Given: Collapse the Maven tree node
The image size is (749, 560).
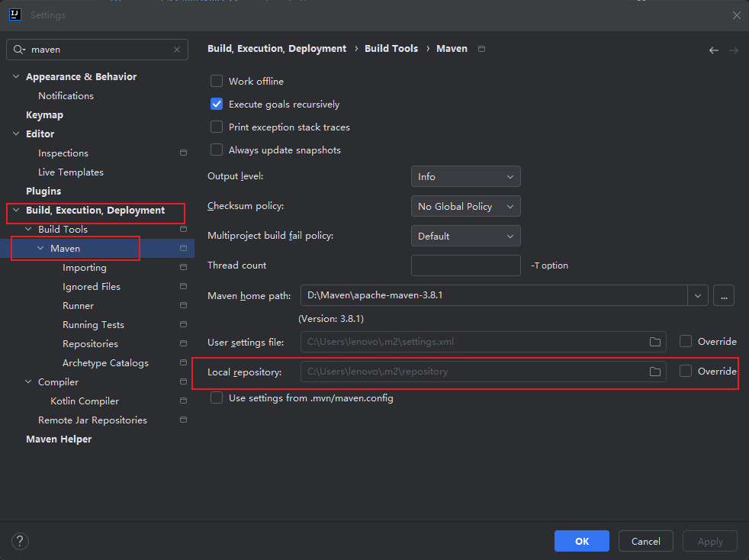Looking at the screenshot, I should (40, 249).
